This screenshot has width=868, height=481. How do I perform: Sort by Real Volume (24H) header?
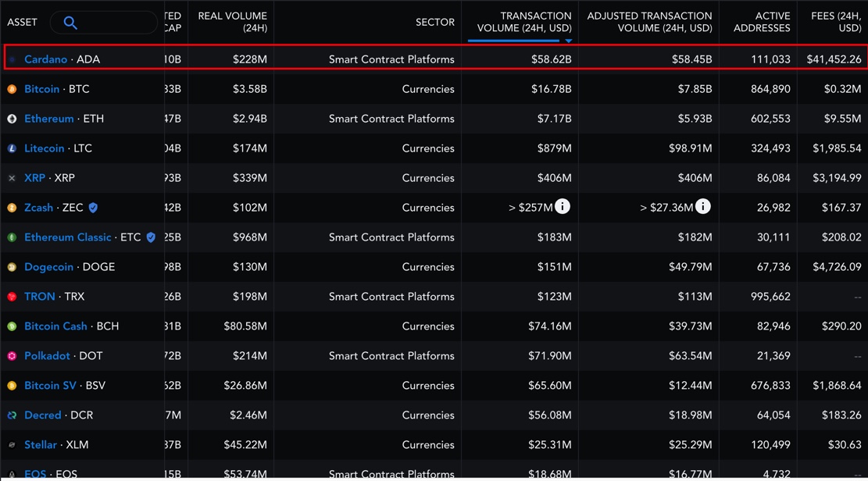point(233,22)
